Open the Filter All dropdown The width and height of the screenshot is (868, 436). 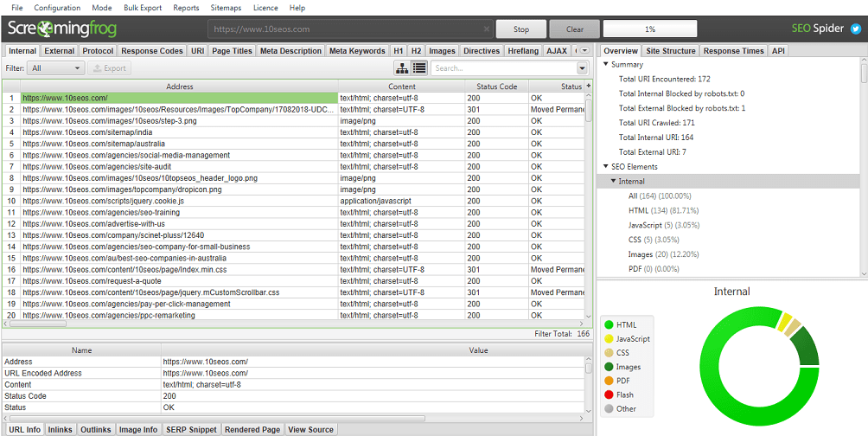coord(56,68)
